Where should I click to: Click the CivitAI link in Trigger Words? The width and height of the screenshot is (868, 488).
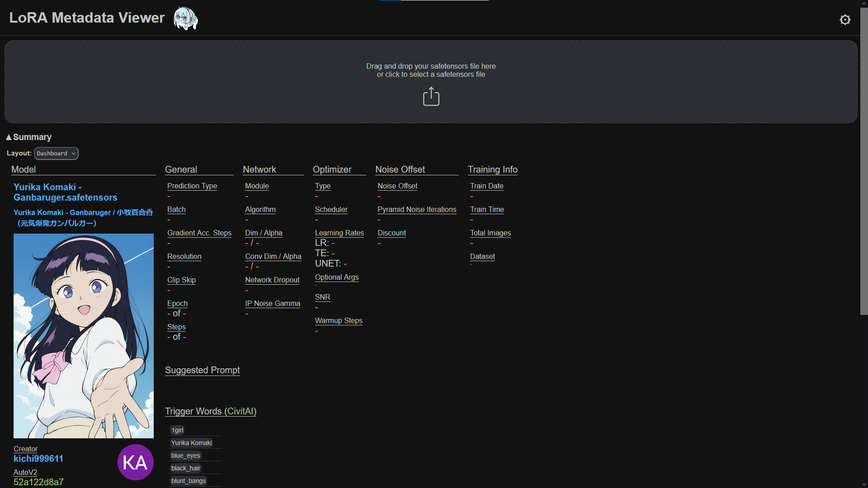[x=240, y=411]
